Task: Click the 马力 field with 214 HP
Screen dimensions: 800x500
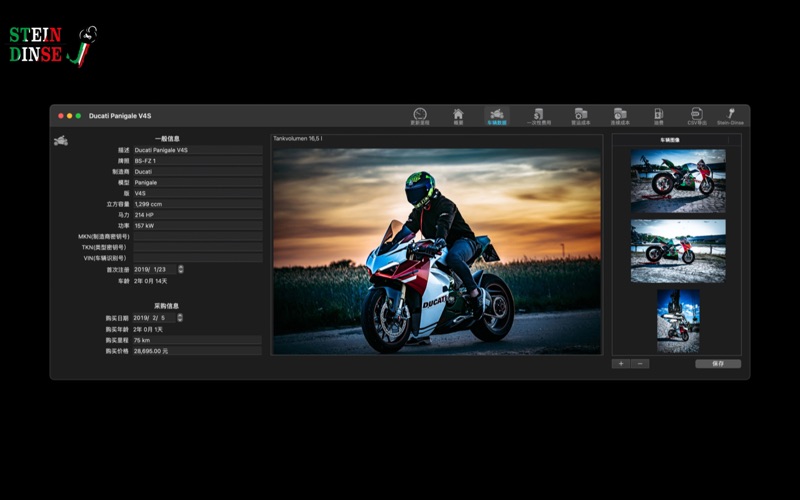Action: 197,215
